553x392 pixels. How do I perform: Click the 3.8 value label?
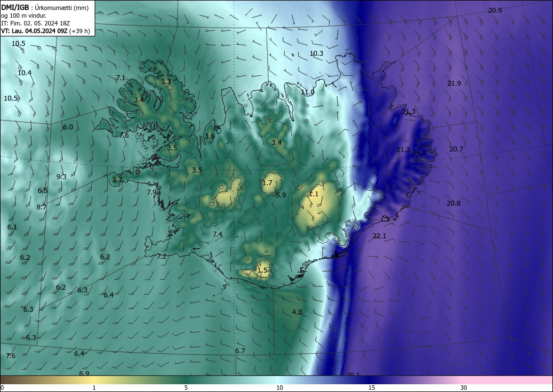pyautogui.click(x=210, y=137)
